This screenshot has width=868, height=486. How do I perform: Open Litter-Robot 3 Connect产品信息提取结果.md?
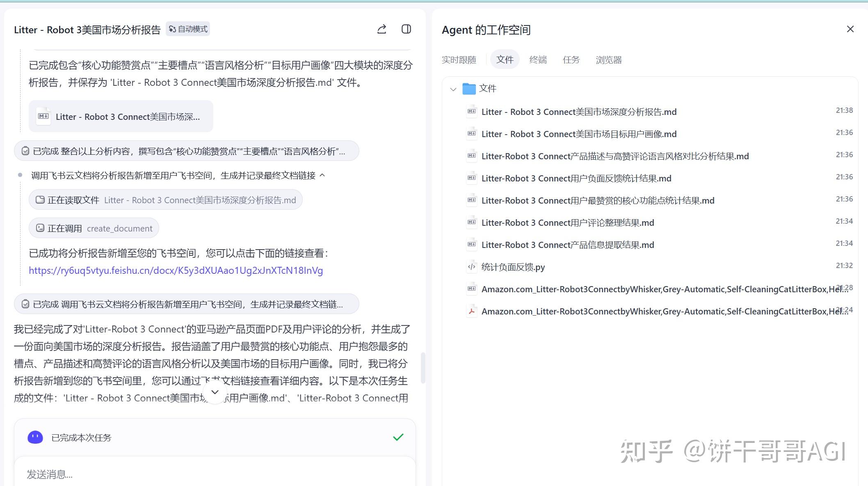567,244
